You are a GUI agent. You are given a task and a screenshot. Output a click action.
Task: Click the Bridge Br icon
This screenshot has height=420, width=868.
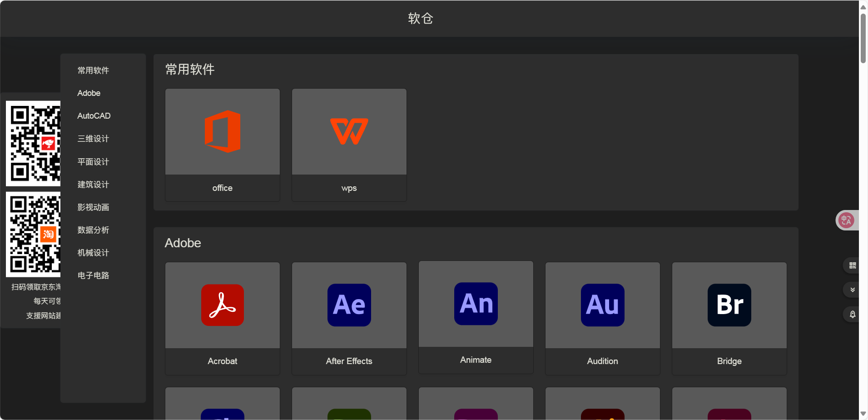(729, 305)
